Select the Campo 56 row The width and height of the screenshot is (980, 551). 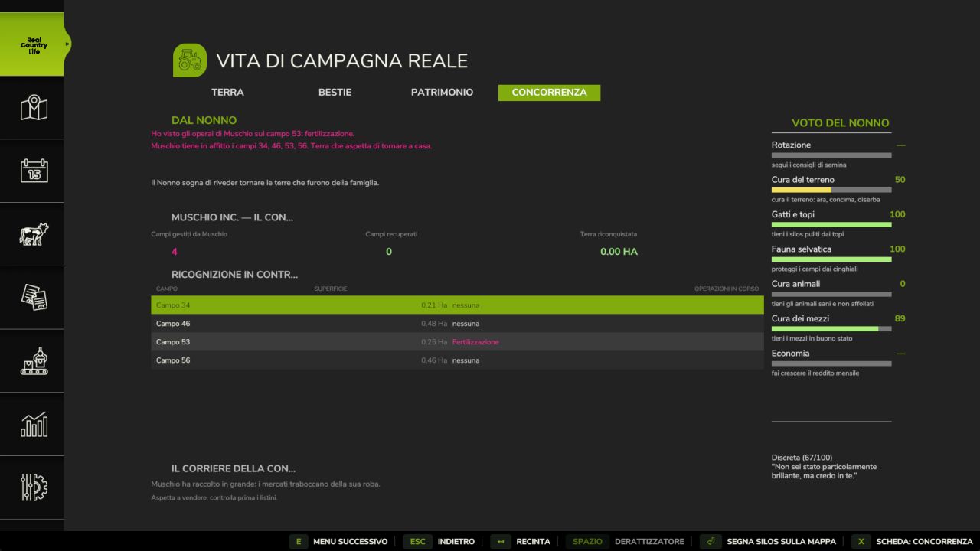pyautogui.click(x=457, y=360)
